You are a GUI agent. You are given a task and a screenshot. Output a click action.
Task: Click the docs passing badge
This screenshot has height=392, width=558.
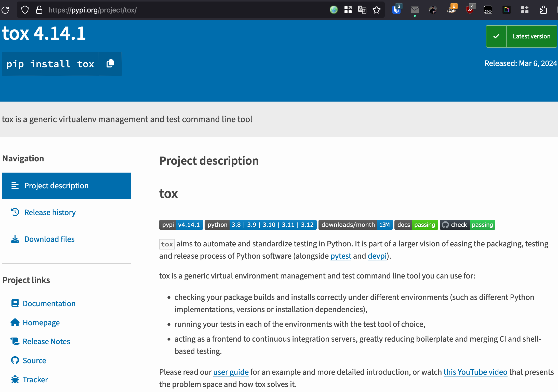tap(416, 225)
